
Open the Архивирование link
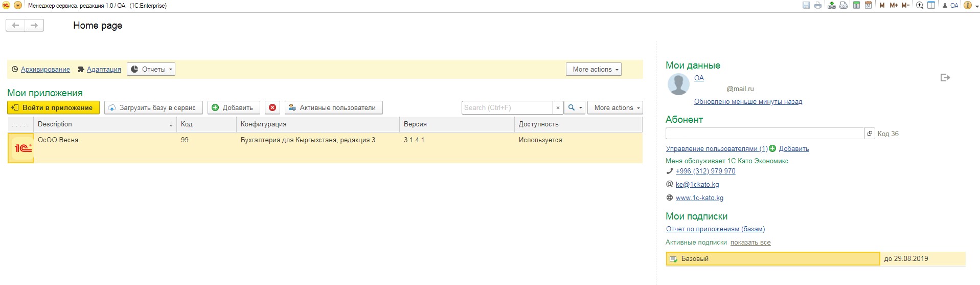(x=45, y=70)
